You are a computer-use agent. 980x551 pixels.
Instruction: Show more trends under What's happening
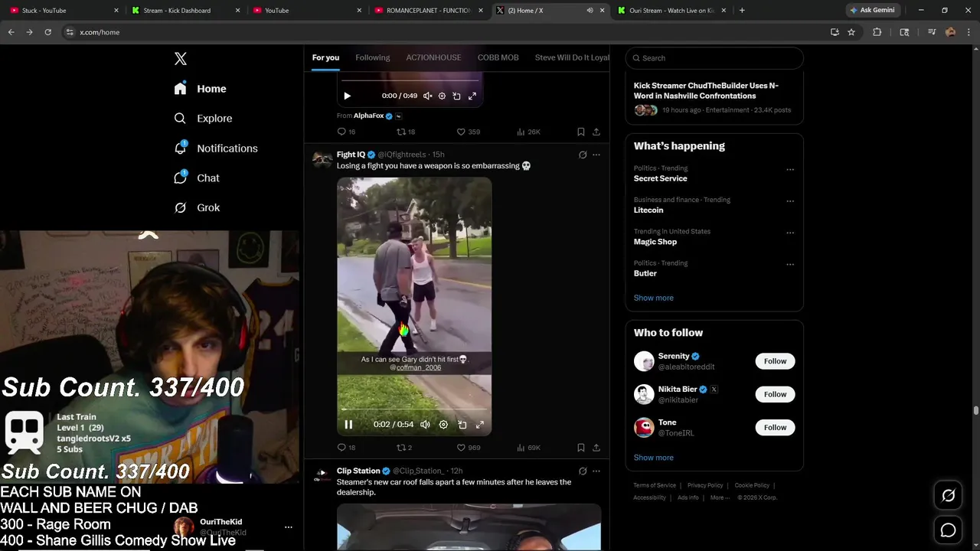653,298
